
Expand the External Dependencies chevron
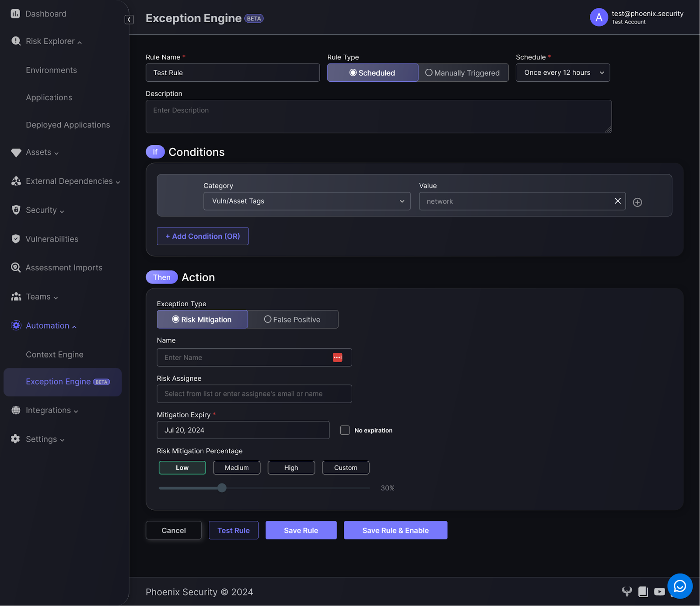tap(118, 182)
